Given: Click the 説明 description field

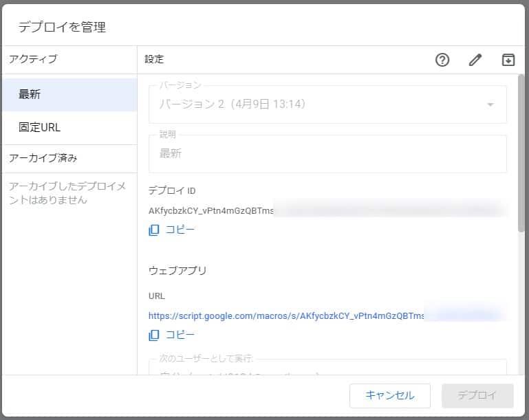Looking at the screenshot, I should click(x=327, y=154).
